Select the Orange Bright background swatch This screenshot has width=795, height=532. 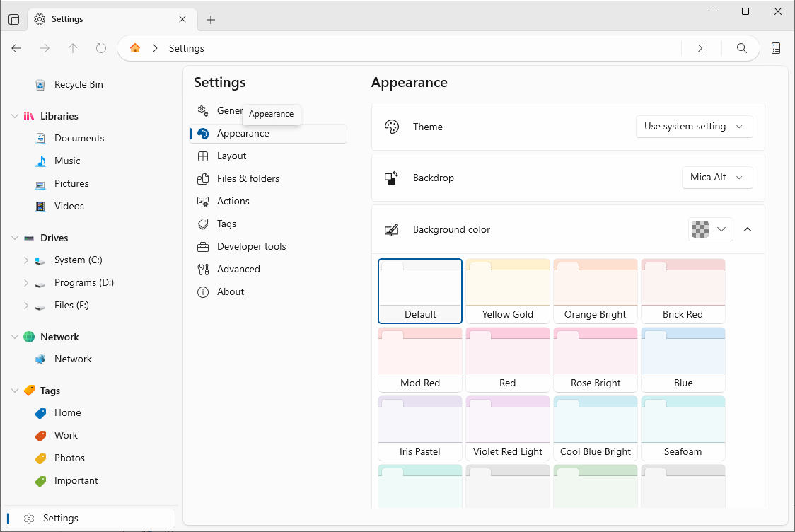[x=596, y=291]
